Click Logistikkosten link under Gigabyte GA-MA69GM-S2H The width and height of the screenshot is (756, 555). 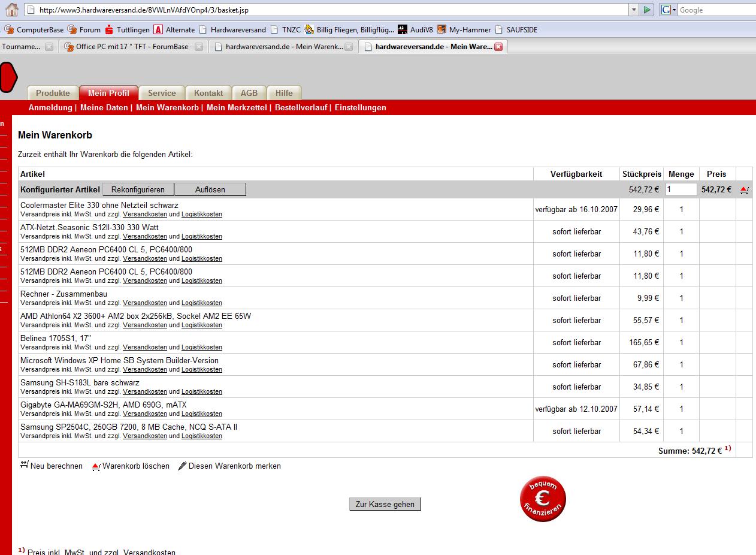(x=202, y=414)
